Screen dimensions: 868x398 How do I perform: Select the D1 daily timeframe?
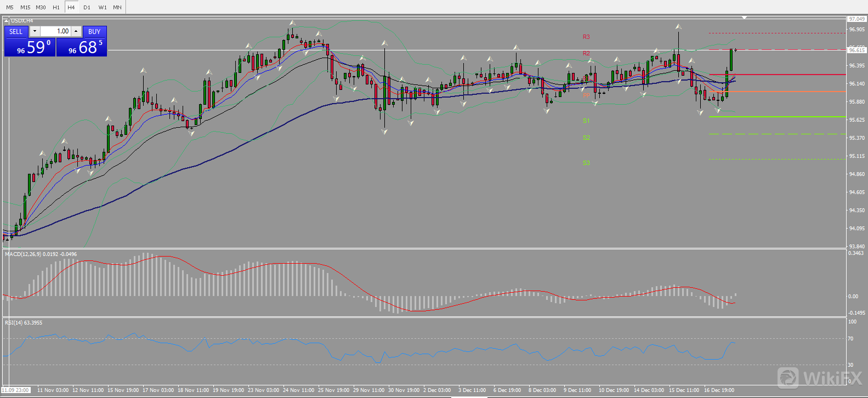point(87,7)
